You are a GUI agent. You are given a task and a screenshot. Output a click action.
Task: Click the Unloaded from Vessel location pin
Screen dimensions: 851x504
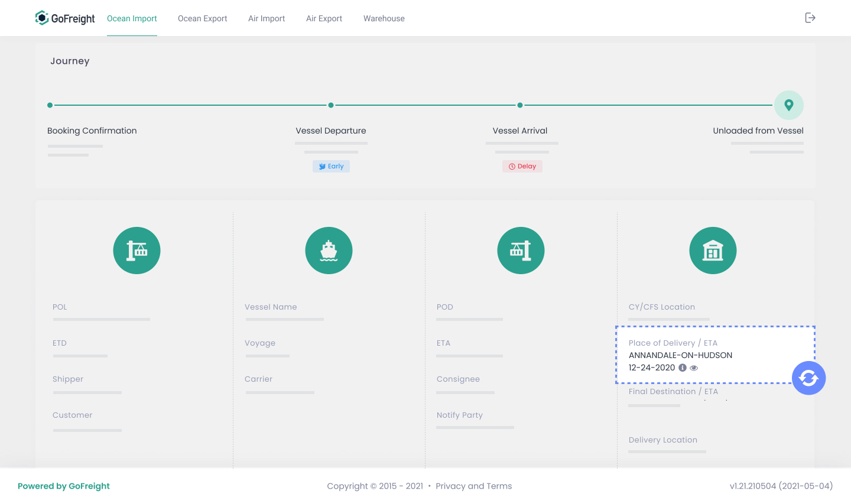(x=788, y=105)
